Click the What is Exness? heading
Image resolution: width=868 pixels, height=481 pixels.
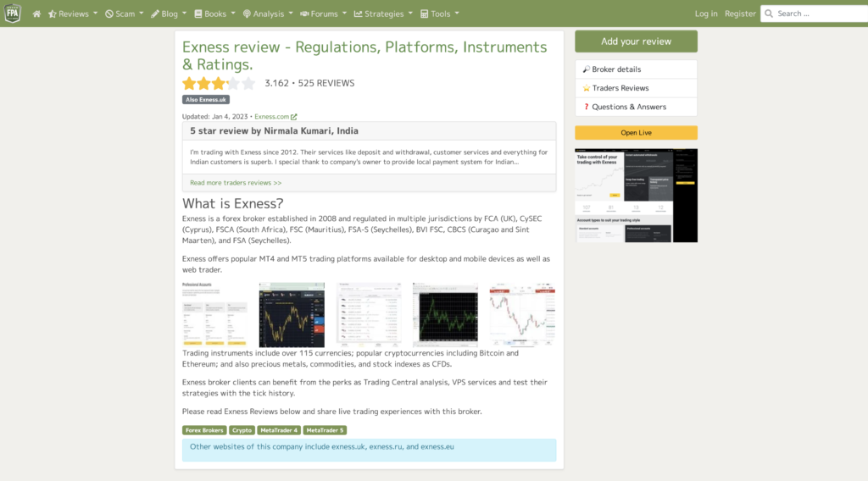232,203
